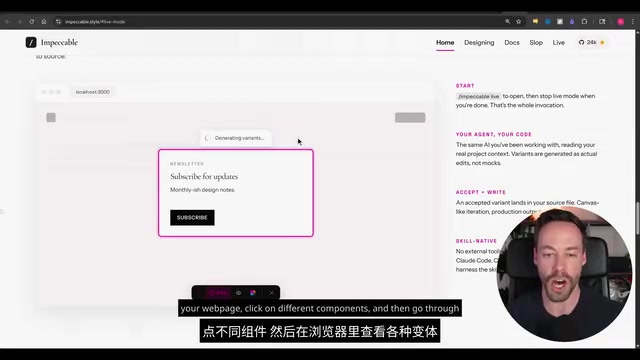Click the presenter webcam circle overlay
This screenshot has height=360, width=640.
click(564, 273)
